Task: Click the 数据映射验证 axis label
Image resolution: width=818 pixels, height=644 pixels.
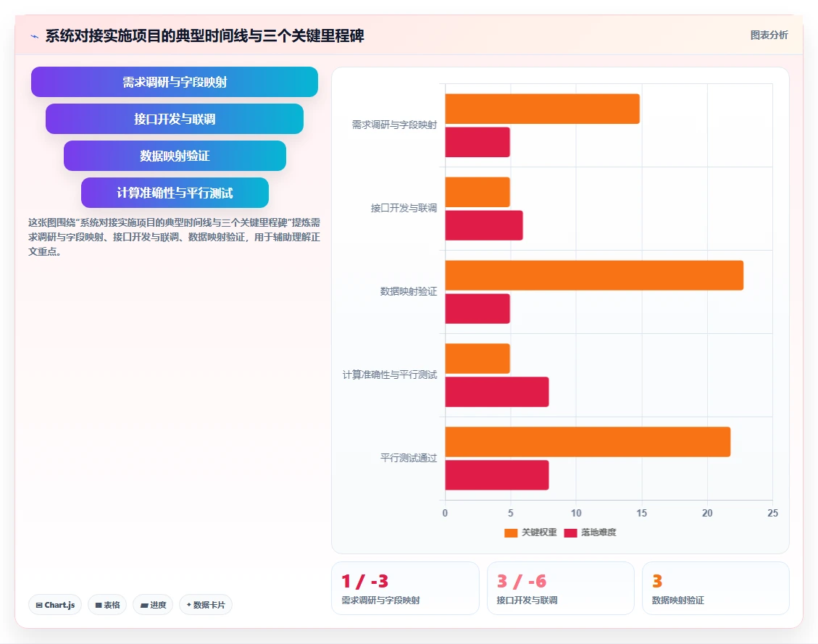Action: pyautogui.click(x=408, y=291)
